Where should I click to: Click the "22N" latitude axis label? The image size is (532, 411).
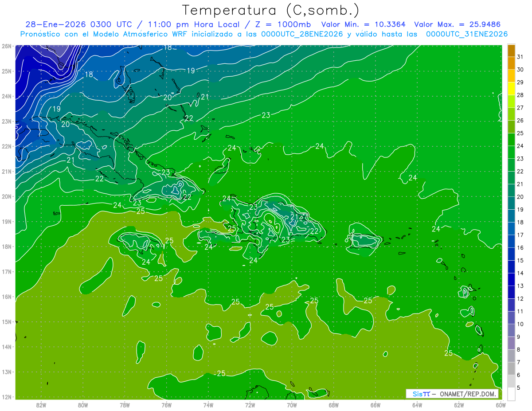(x=6, y=146)
